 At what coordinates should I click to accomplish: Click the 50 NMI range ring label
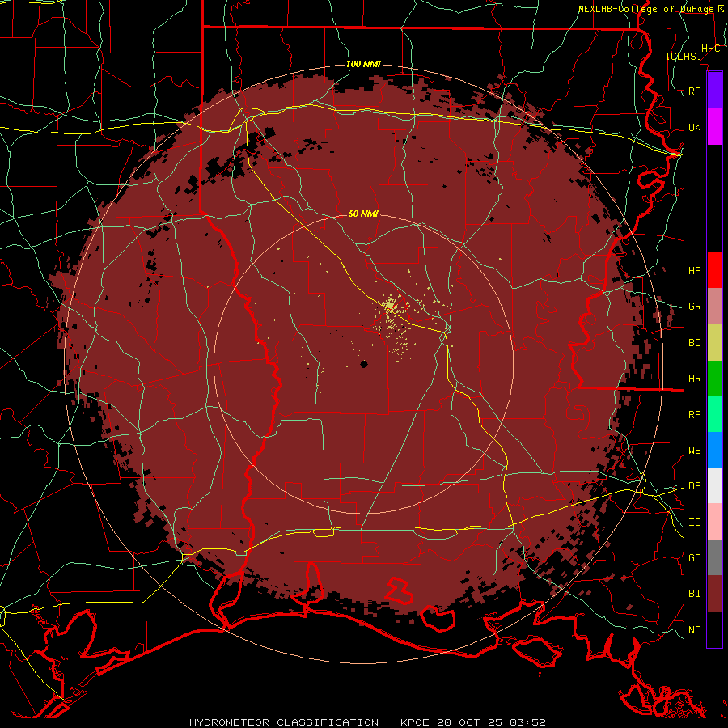point(363,214)
